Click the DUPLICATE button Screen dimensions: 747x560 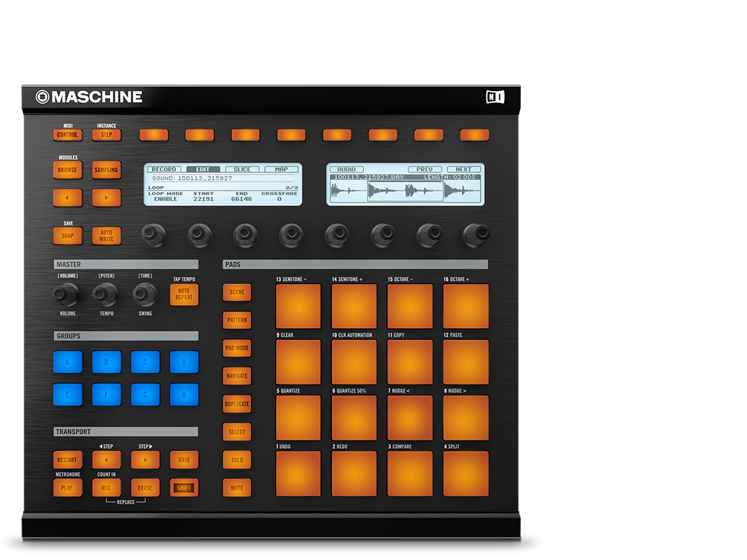click(237, 404)
